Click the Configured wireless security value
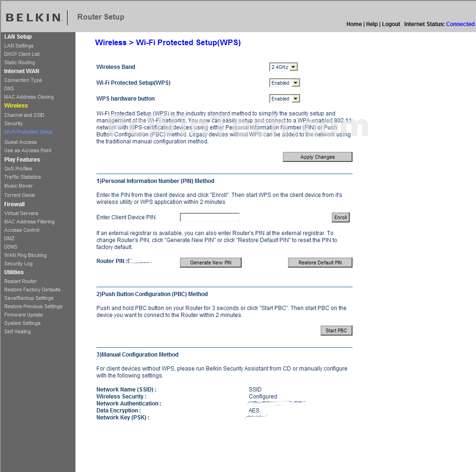 pyautogui.click(x=263, y=397)
